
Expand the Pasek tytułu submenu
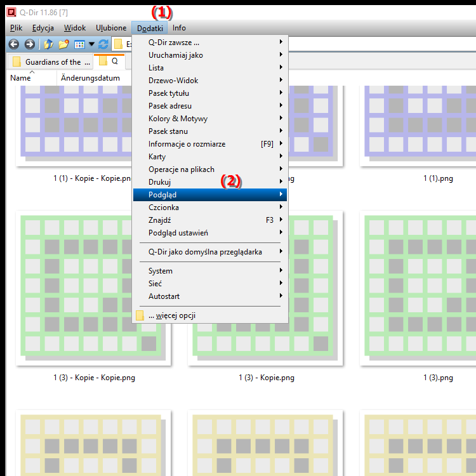click(210, 93)
